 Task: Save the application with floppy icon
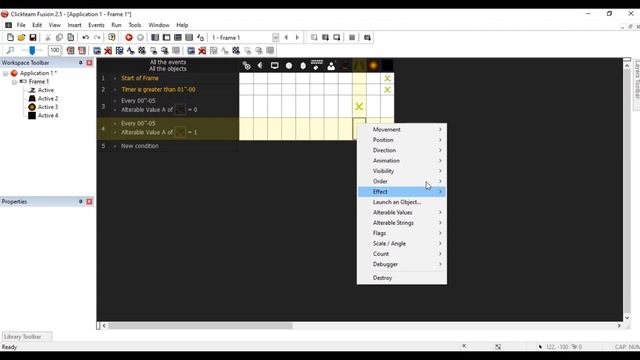33,38
